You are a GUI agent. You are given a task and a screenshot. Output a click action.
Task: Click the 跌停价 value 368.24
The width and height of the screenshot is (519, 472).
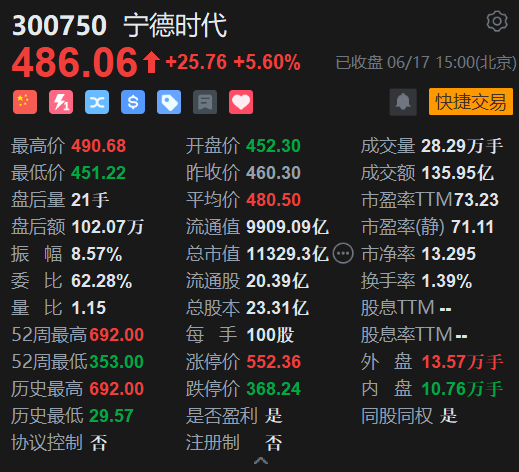pyautogui.click(x=273, y=389)
